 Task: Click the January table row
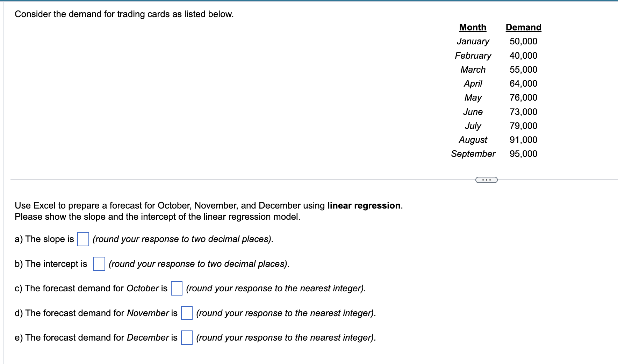pos(473,42)
